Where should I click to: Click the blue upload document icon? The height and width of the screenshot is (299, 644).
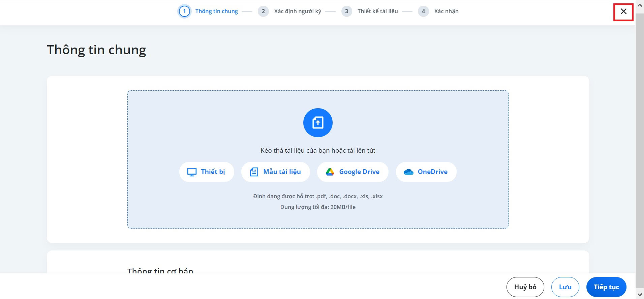(x=318, y=123)
